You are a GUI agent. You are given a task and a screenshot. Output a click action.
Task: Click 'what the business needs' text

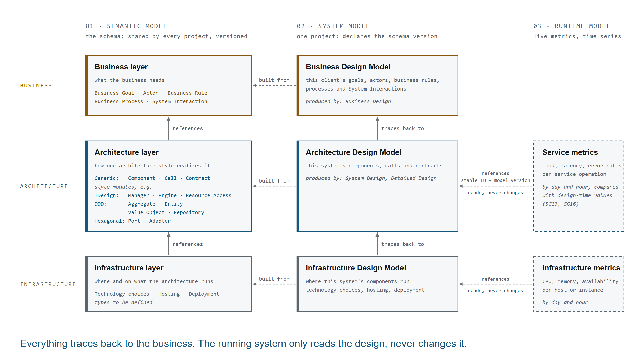[x=129, y=80]
